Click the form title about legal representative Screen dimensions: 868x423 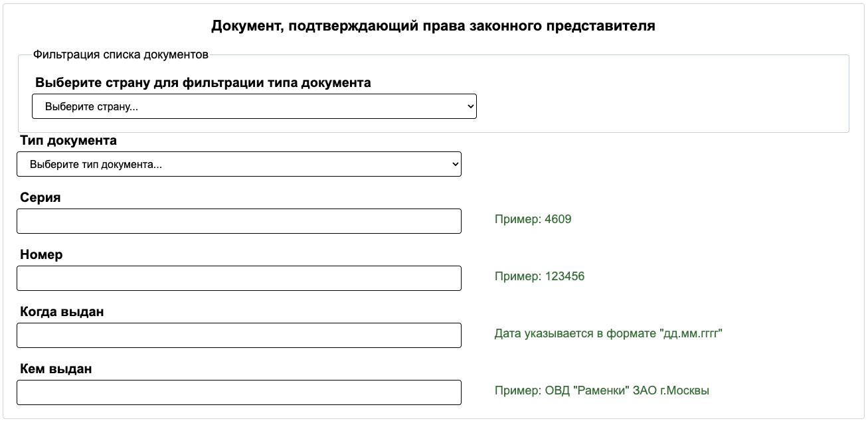click(434, 27)
